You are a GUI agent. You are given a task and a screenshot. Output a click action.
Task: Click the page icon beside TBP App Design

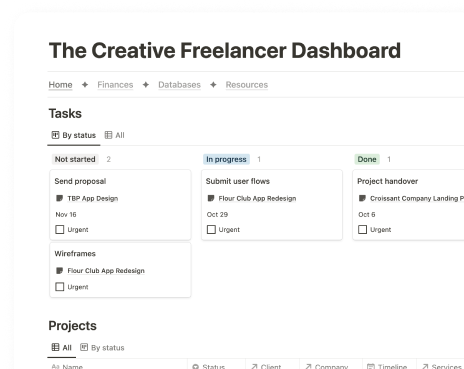(x=60, y=198)
